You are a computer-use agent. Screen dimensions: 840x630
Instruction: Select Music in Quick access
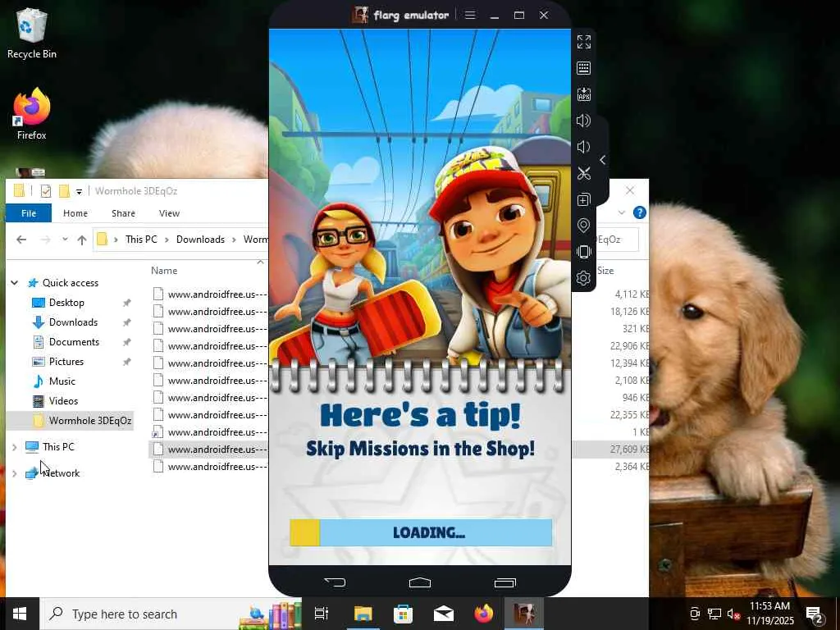[62, 381]
